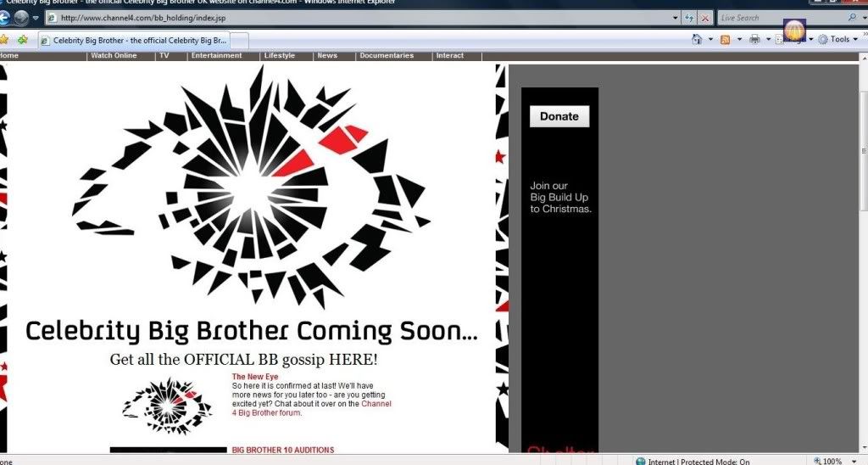868x465 pixels.
Task: Expand the Feeds dropdown arrow
Action: click(x=739, y=39)
